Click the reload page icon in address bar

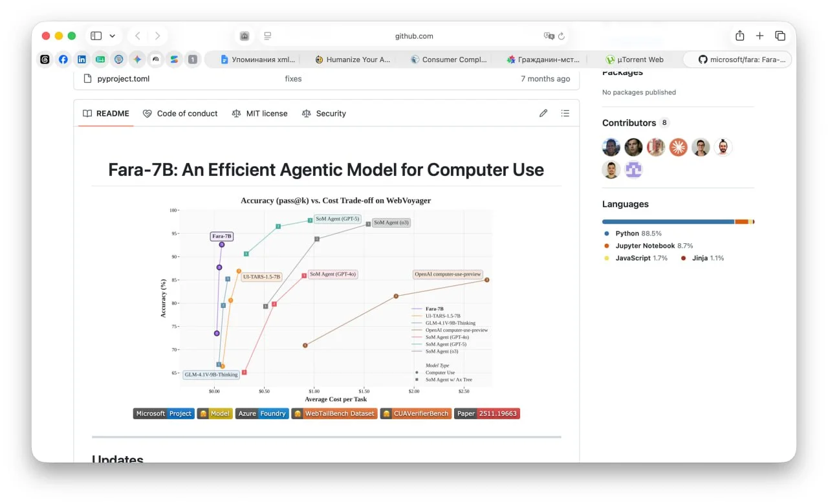[x=561, y=36]
